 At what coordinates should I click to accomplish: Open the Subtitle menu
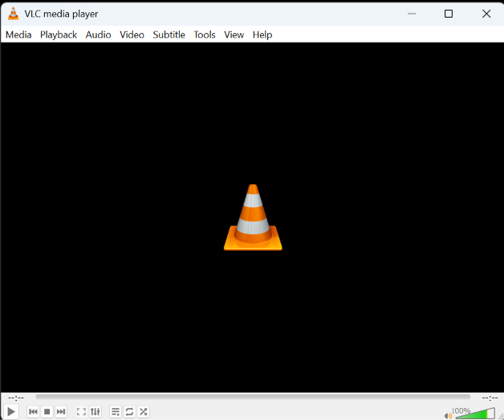click(169, 35)
